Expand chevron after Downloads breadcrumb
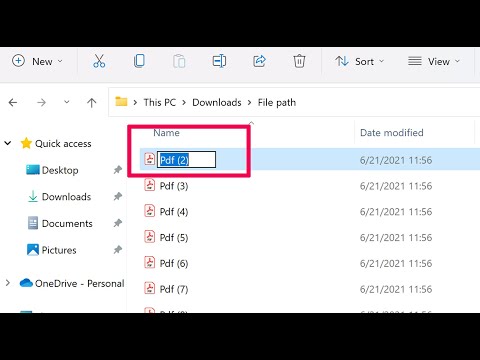This screenshot has height=360, width=480. point(249,103)
